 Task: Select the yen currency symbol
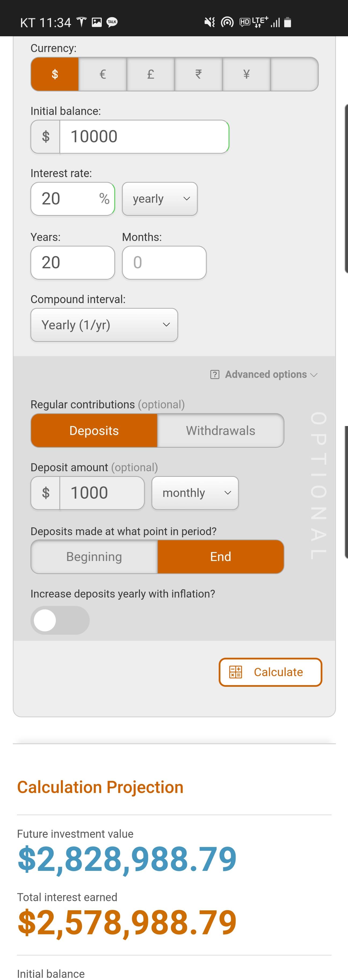246,74
